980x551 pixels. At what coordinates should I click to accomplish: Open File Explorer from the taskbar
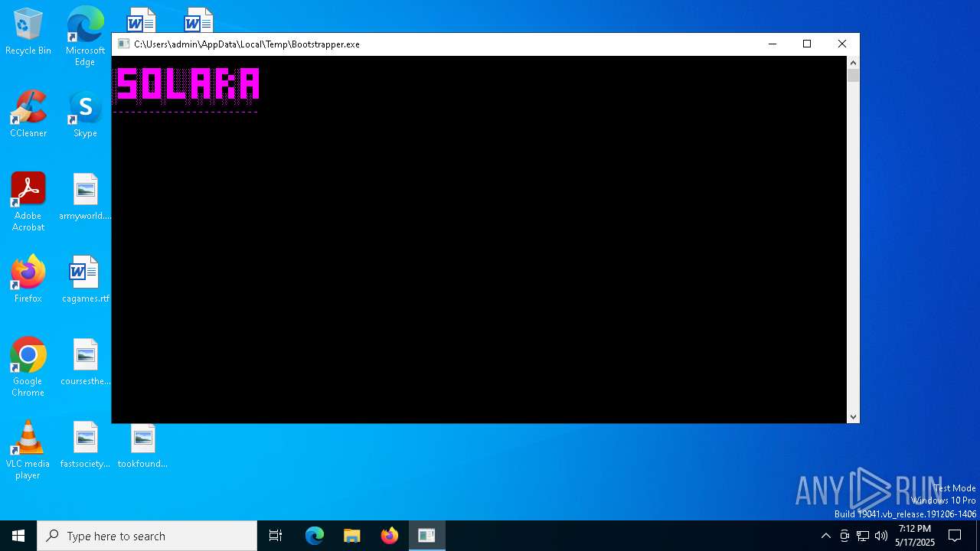351,536
